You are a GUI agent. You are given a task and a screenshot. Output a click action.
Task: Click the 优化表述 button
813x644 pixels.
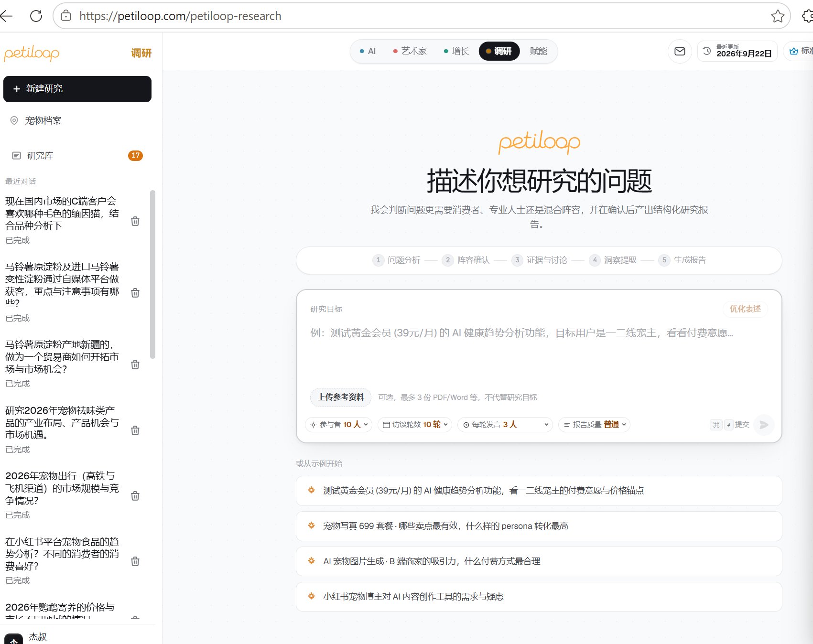745,309
